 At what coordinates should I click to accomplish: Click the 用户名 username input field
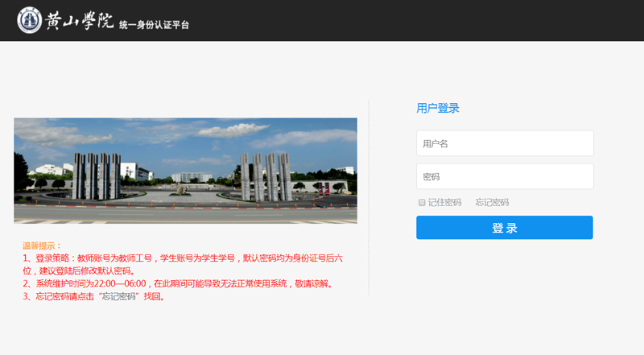(x=505, y=143)
